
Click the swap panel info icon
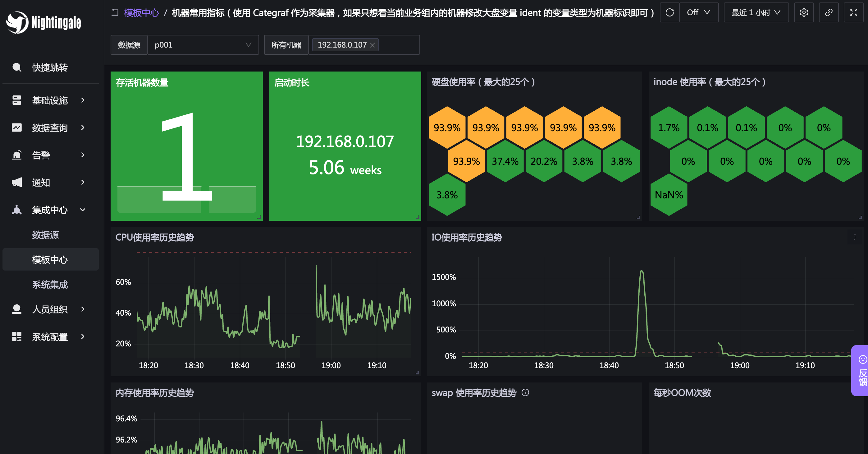(525, 393)
